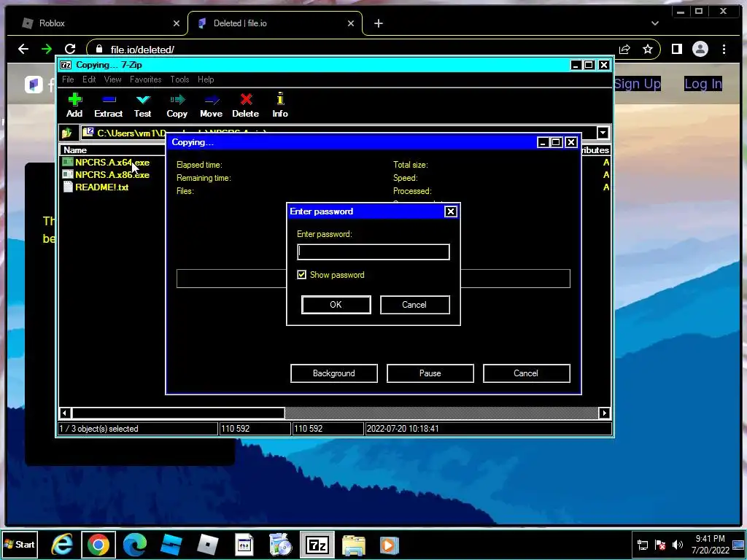Click the Add toolbar icon in 7-Zip
Image resolution: width=747 pixels, height=560 pixels.
(x=74, y=105)
